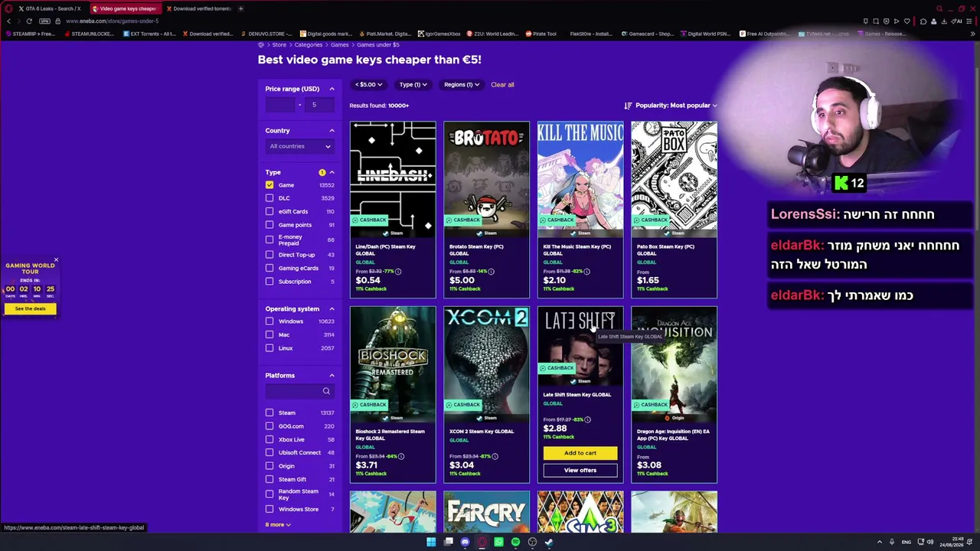This screenshot has height=551, width=980.
Task: Check the Game points checkbox
Action: coord(269,225)
